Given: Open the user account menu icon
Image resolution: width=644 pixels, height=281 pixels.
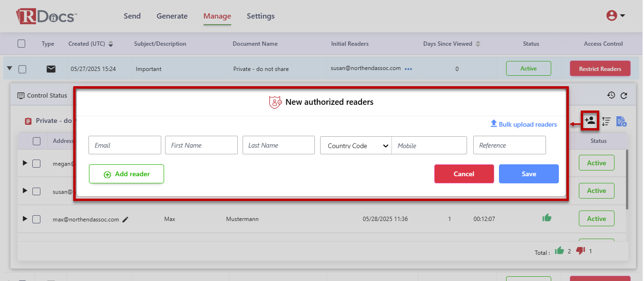Looking at the screenshot, I should point(615,16).
